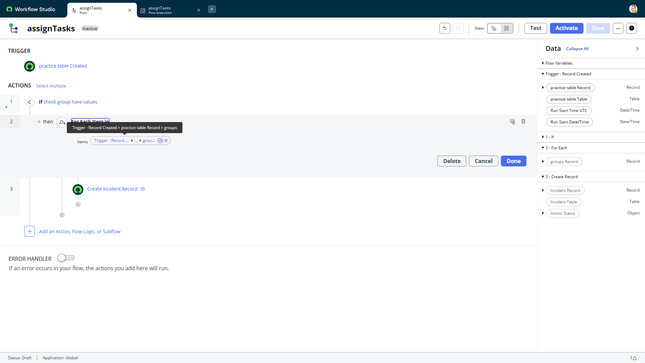Select the Incident Table data pill

pyautogui.click(x=564, y=202)
